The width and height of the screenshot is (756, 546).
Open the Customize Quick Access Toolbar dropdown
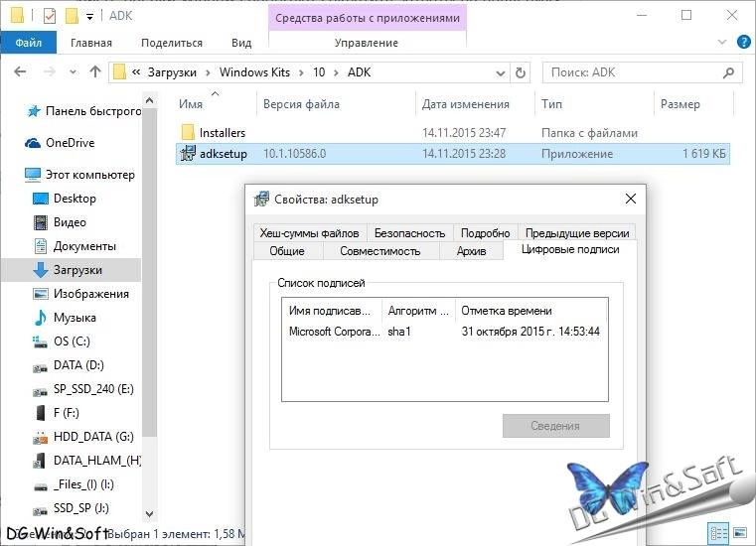[x=89, y=17]
